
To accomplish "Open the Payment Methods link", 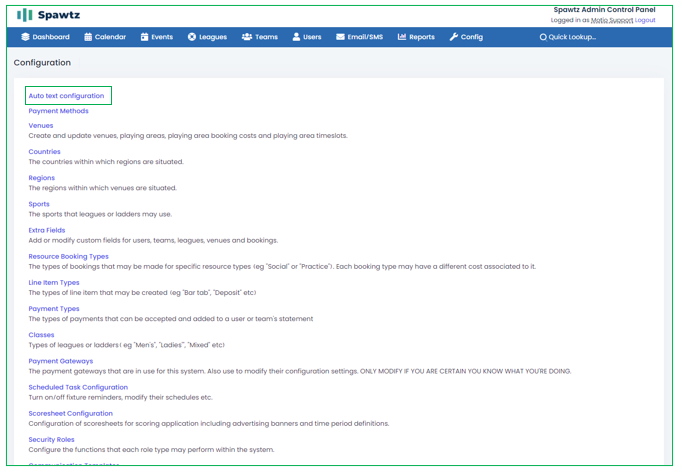I will tap(58, 111).
